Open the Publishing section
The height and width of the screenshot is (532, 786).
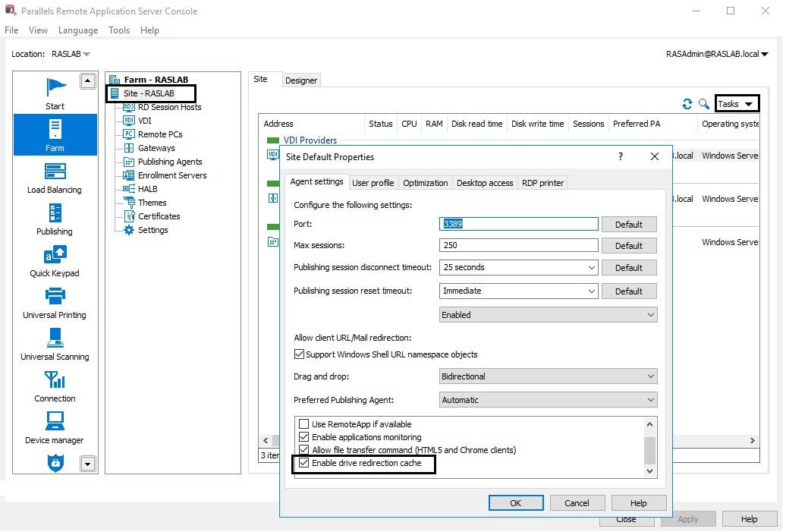click(54, 220)
